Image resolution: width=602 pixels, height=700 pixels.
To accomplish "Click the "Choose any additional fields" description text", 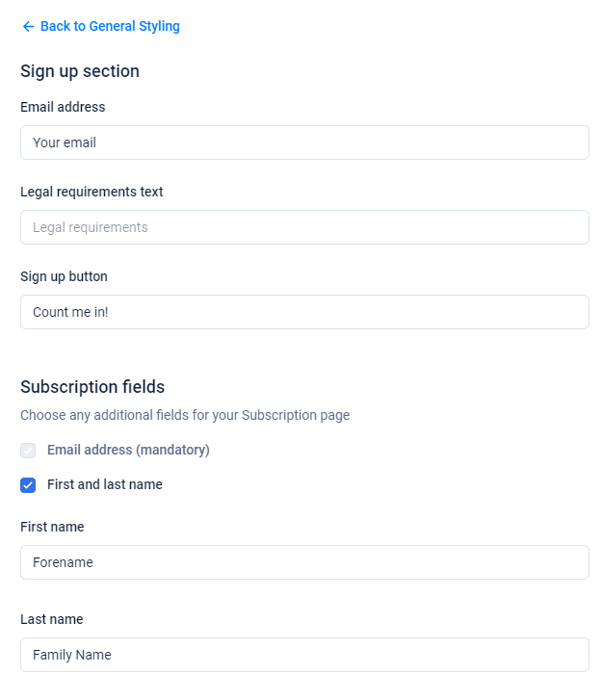I will [185, 416].
